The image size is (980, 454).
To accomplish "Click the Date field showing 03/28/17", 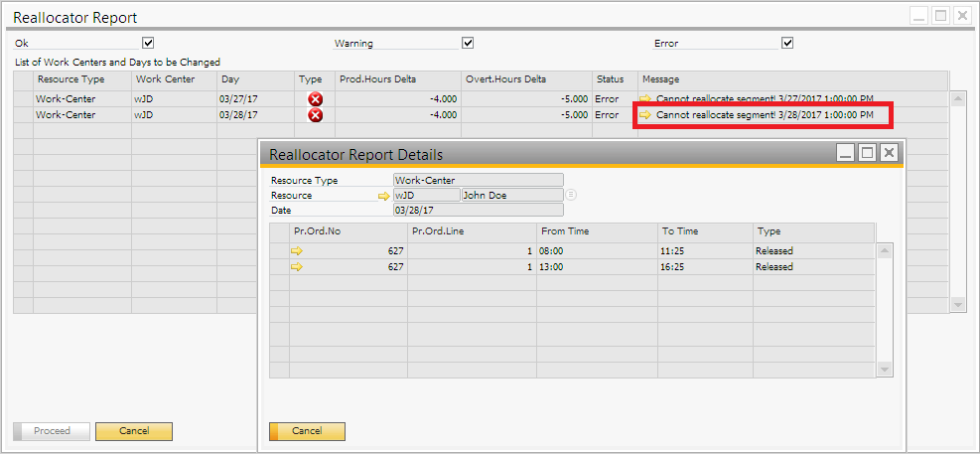I will (478, 211).
